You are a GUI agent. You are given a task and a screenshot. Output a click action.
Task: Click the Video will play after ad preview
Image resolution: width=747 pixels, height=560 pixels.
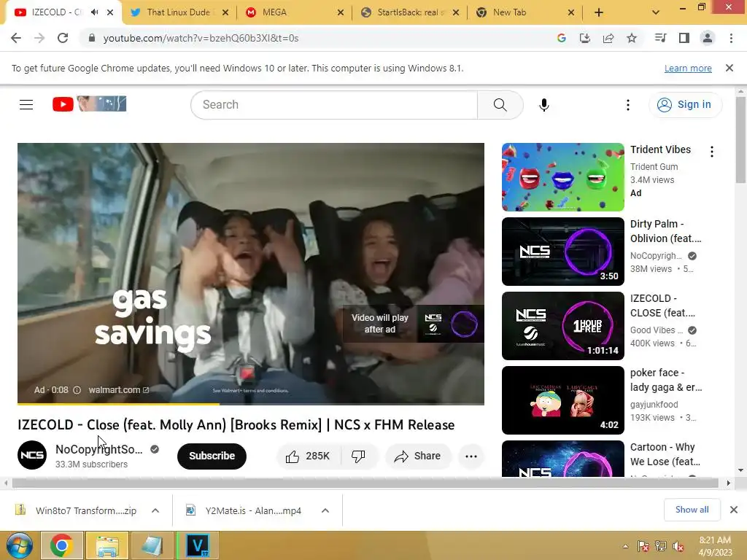point(414,324)
